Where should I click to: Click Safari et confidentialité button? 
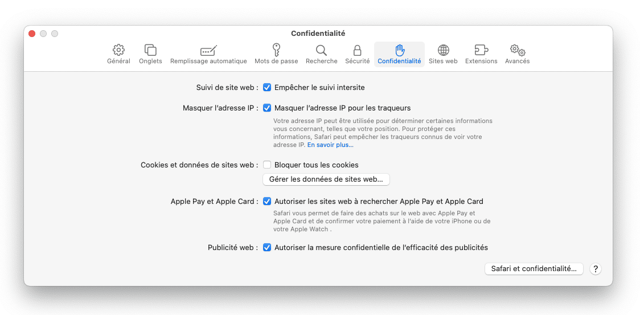(x=534, y=269)
